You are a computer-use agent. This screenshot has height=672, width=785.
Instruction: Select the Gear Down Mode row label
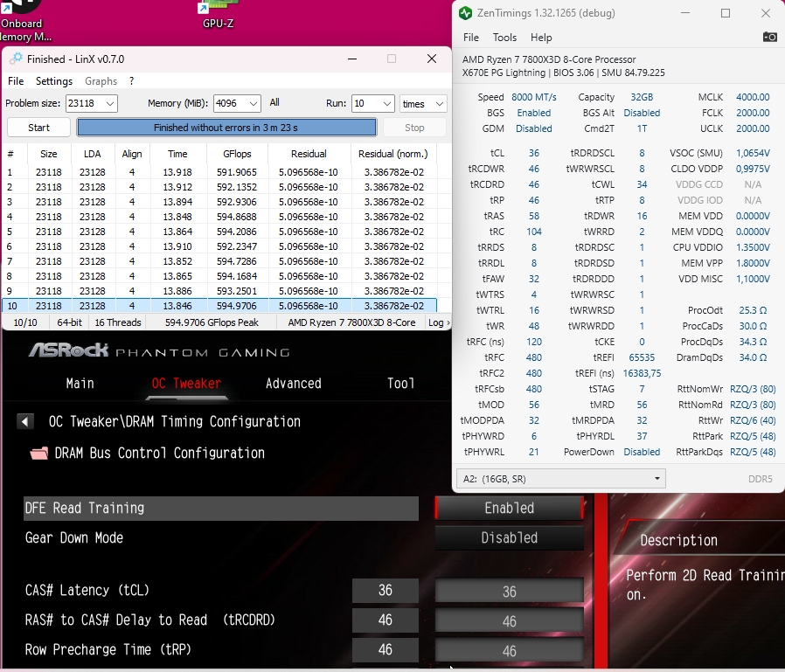pyautogui.click(x=74, y=538)
